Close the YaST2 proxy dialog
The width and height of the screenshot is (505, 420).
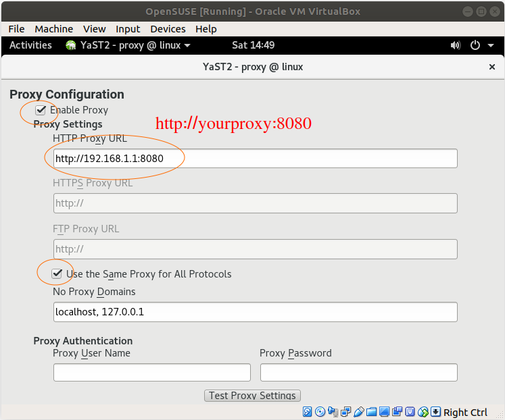tap(491, 67)
